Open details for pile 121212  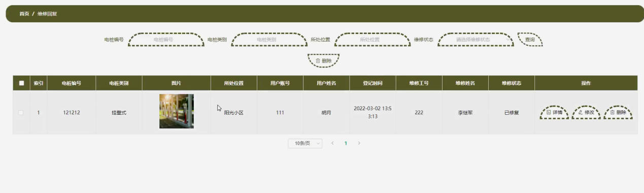[554, 112]
